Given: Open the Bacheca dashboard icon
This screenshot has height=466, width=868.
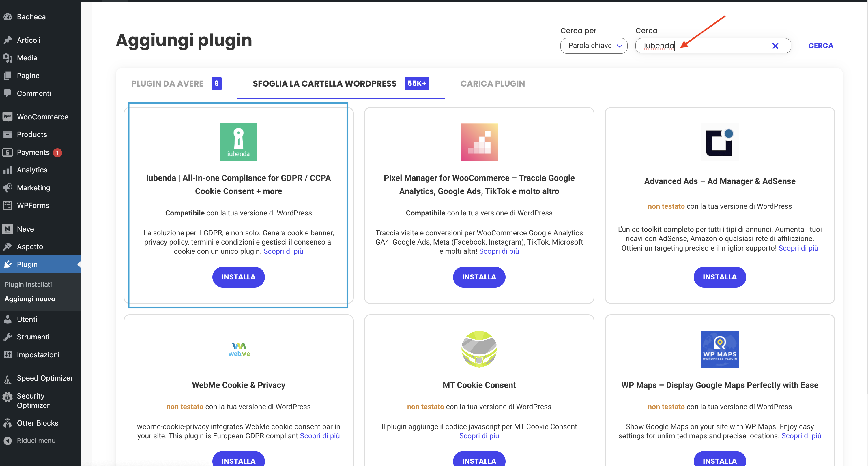Looking at the screenshot, I should click(x=8, y=16).
